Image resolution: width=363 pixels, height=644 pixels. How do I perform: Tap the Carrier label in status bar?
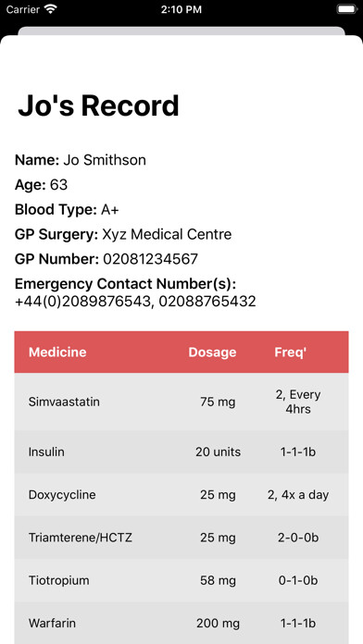click(x=23, y=9)
